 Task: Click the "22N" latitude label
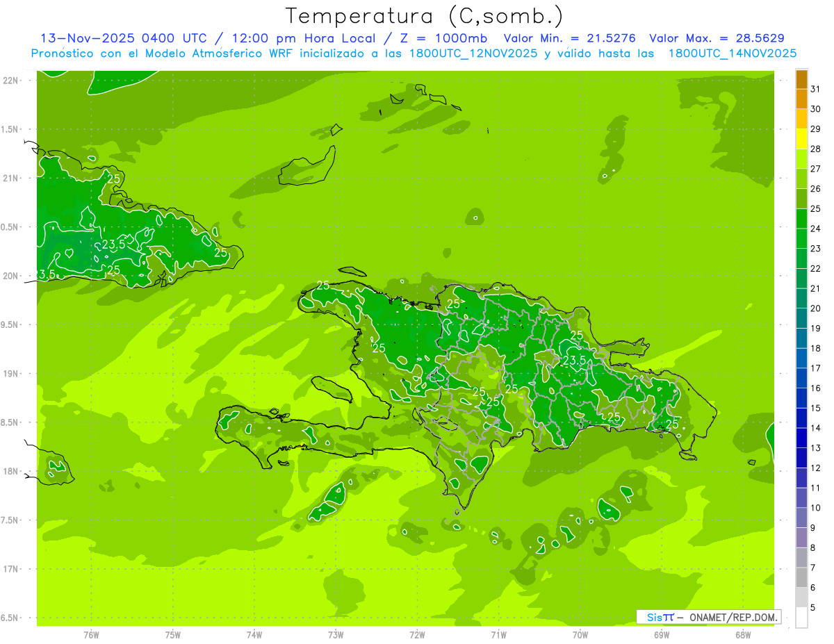pyautogui.click(x=10, y=81)
